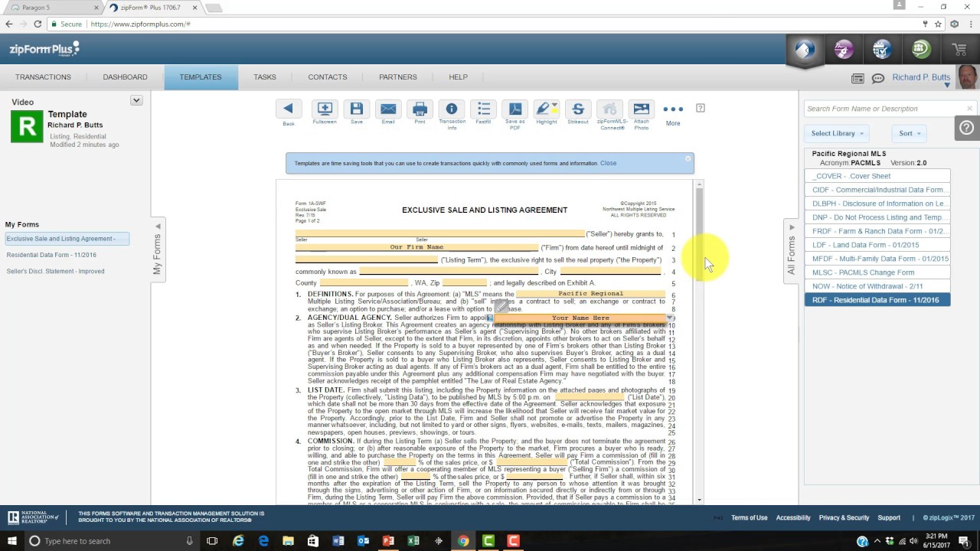
Task: Close the templates info banner via Close link
Action: pos(608,163)
